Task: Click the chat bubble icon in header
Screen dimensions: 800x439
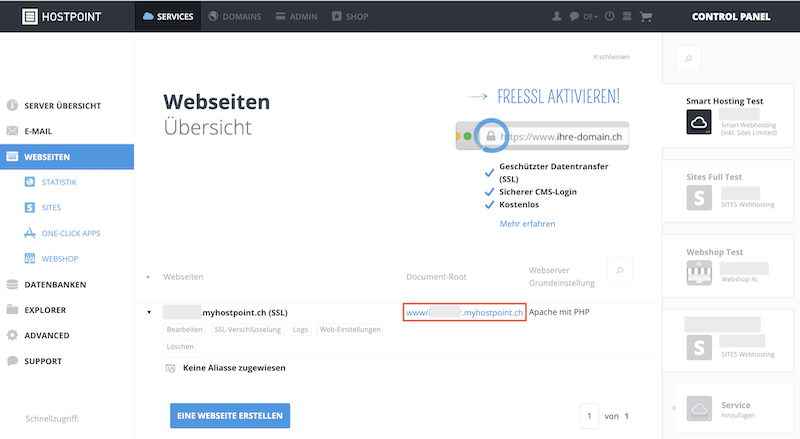Action: pyautogui.click(x=574, y=16)
